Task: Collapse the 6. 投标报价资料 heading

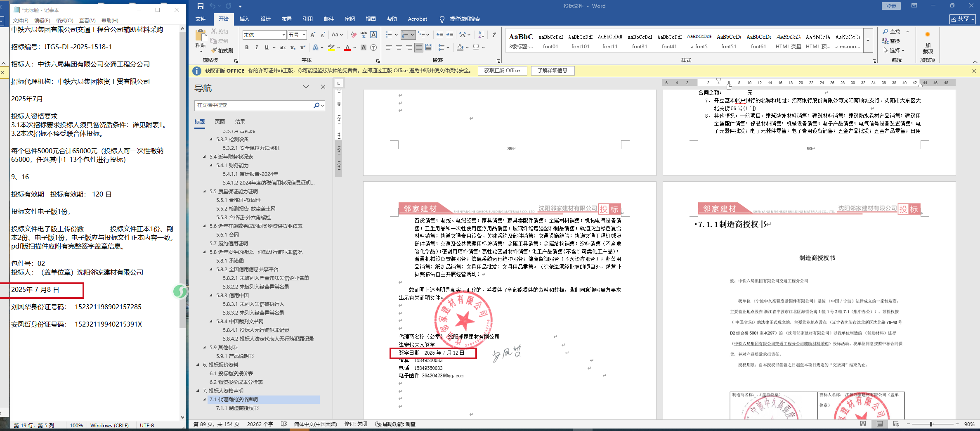Action: point(198,365)
